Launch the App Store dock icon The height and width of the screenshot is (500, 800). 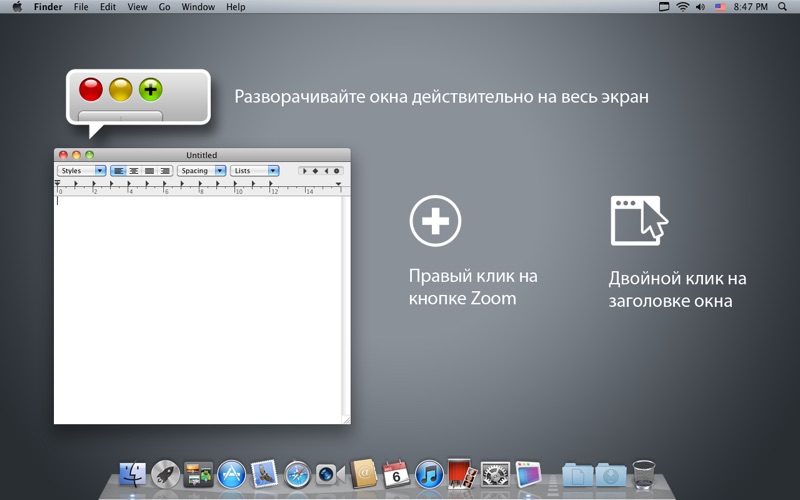[x=232, y=474]
